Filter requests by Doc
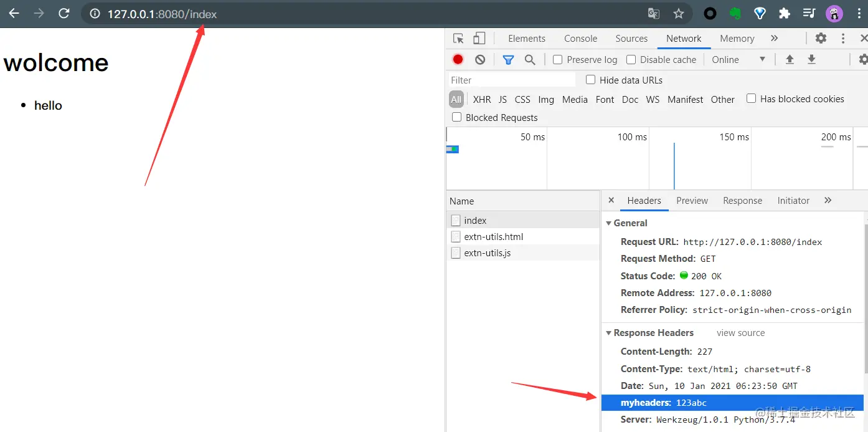The width and height of the screenshot is (868, 432). click(630, 99)
